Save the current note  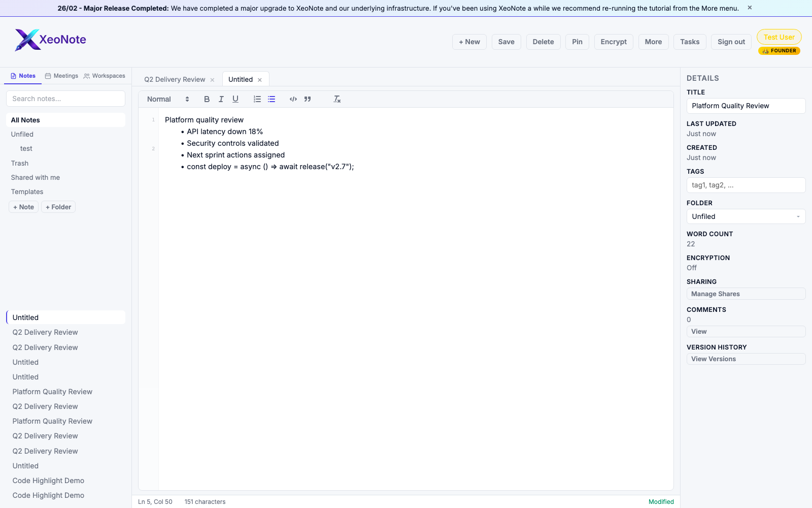click(506, 42)
